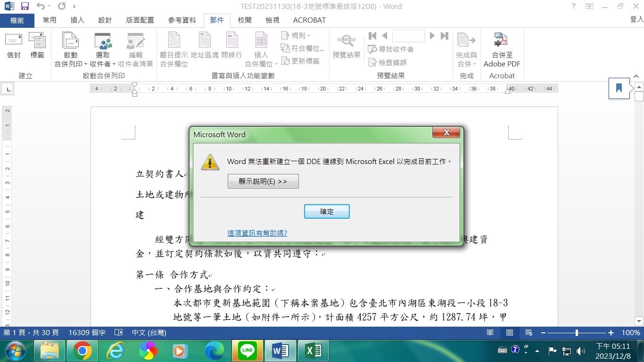Click the vertical scrollbar up arrow
This screenshot has height=362, width=644.
coord(639,87)
